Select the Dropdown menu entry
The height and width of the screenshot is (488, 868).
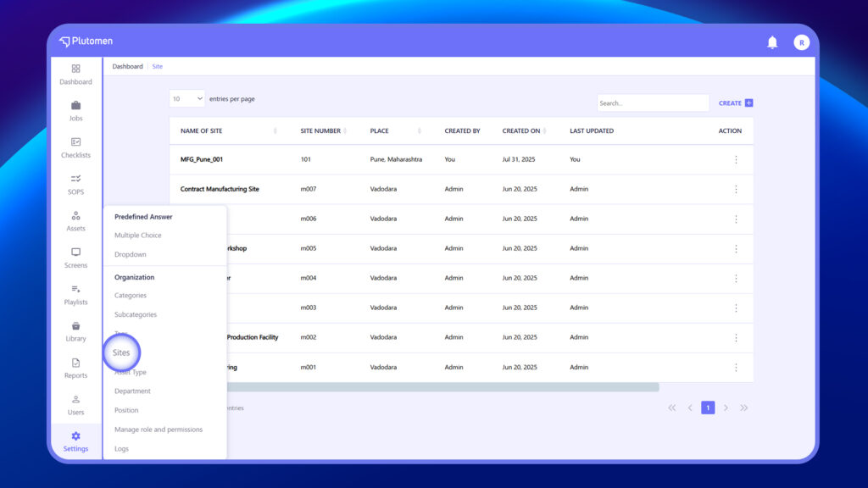click(130, 254)
